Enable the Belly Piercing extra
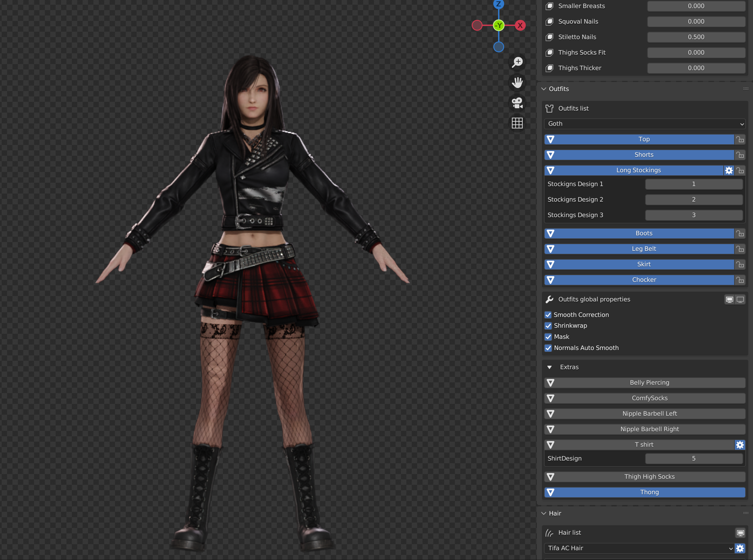The height and width of the screenshot is (560, 753). (644, 383)
